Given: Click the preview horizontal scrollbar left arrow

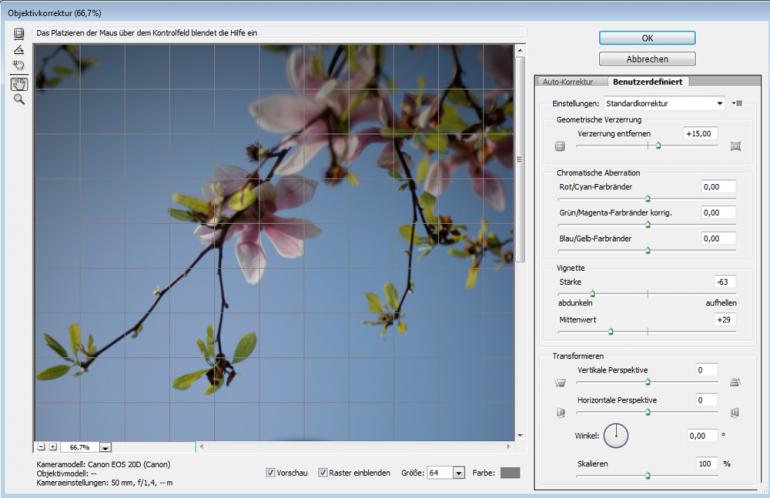Looking at the screenshot, I should click(202, 446).
